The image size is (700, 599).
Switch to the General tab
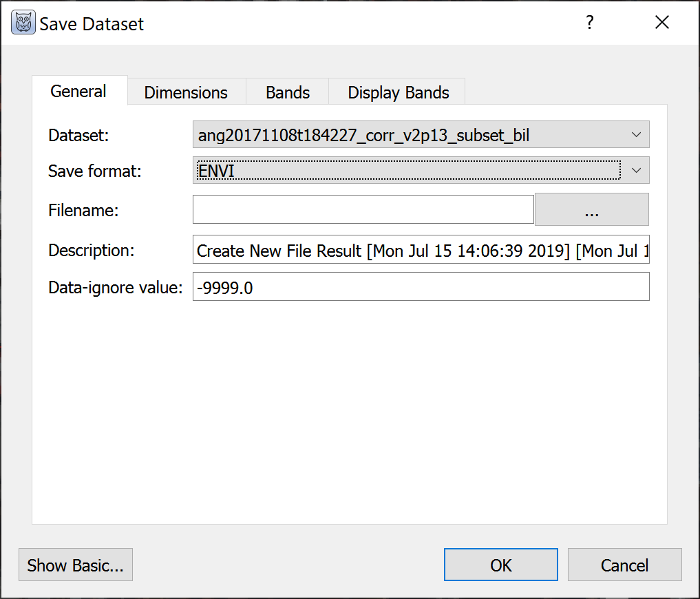point(78,92)
